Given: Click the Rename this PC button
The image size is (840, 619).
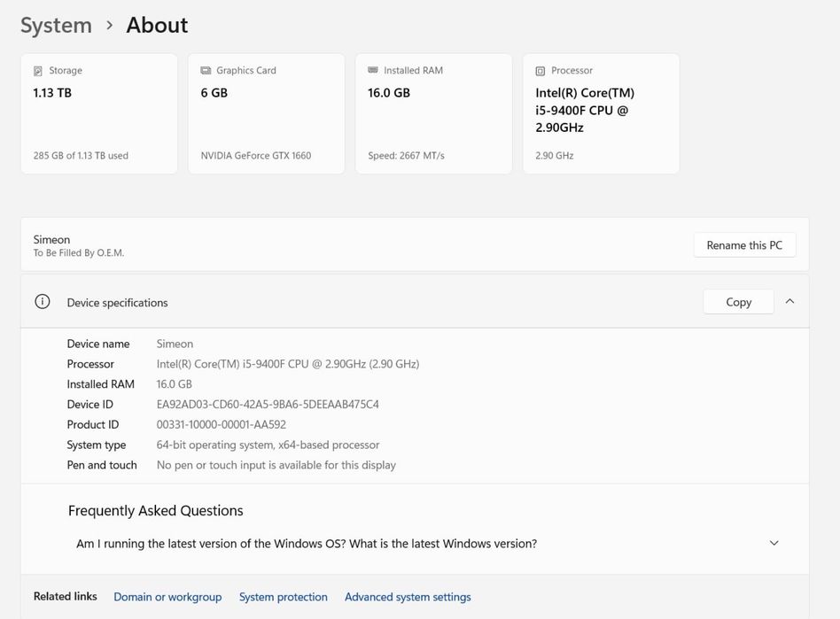Looking at the screenshot, I should pos(744,245).
